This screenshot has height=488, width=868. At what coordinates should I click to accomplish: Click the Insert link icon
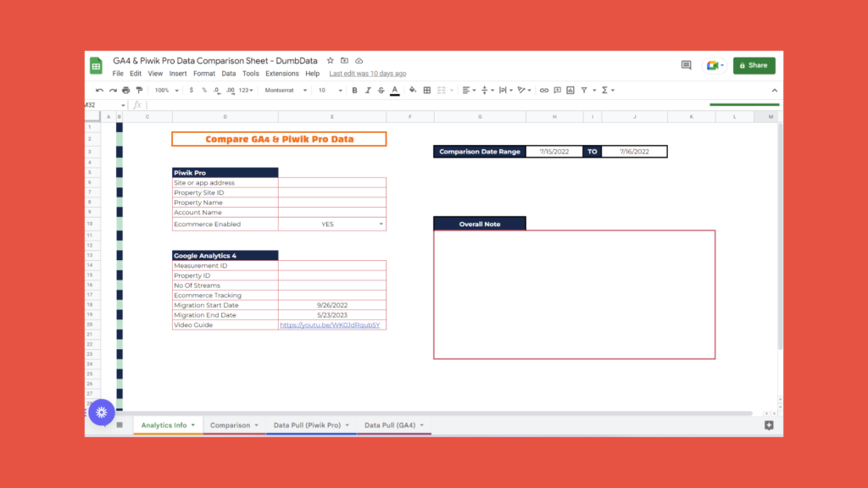(544, 90)
